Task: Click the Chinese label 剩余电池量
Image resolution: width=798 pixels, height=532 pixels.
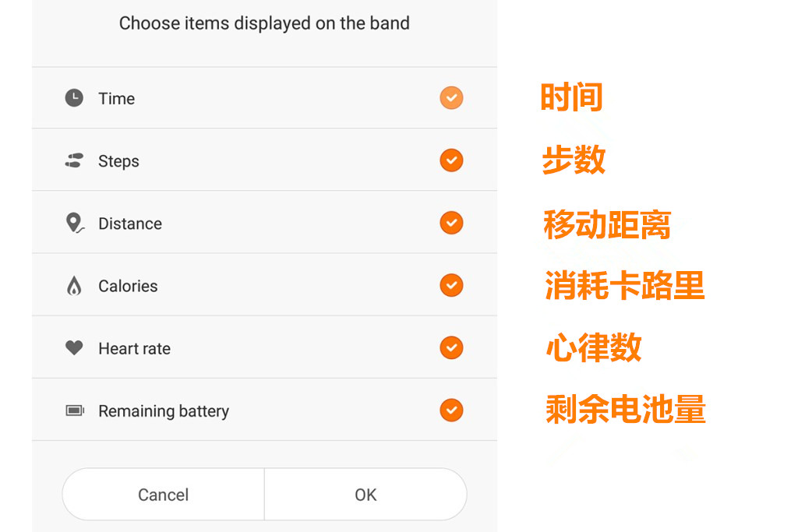Action: click(624, 410)
